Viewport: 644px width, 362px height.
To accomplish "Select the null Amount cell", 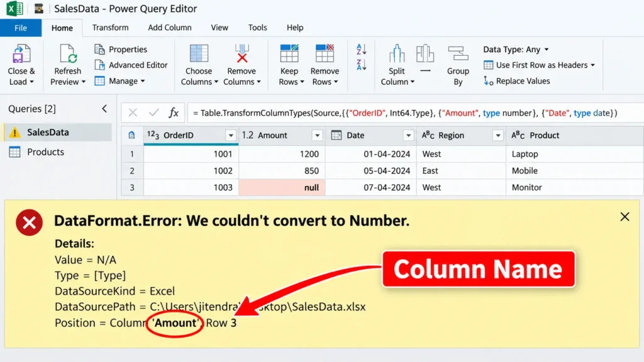I will [x=282, y=187].
